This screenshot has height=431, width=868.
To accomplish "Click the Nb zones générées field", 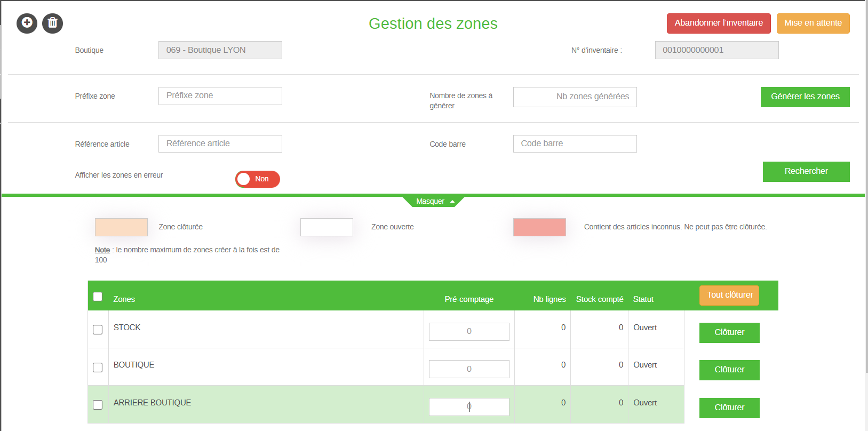I will pyautogui.click(x=575, y=97).
